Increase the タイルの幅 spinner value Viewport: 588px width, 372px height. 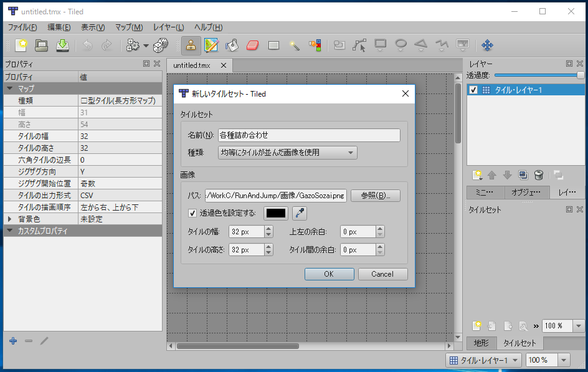tap(268, 229)
